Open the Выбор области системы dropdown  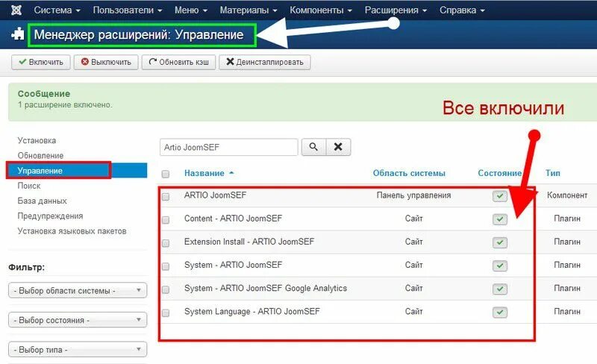78,290
